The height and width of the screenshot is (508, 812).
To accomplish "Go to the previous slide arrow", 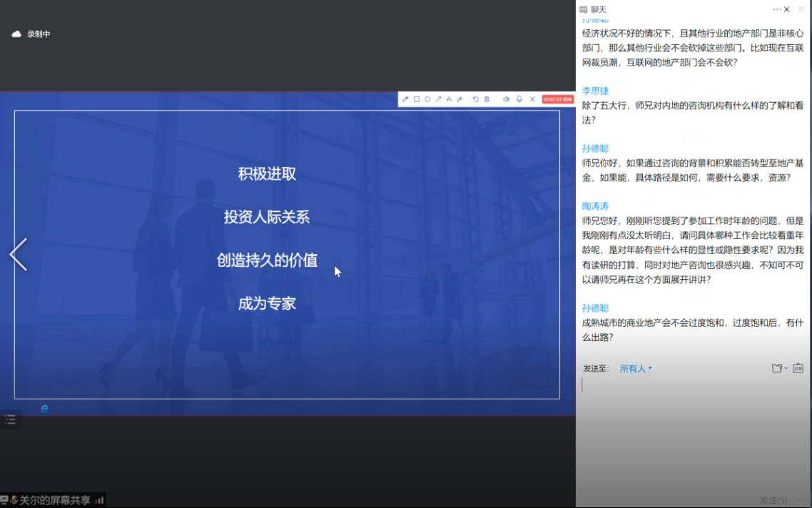I will [x=19, y=255].
